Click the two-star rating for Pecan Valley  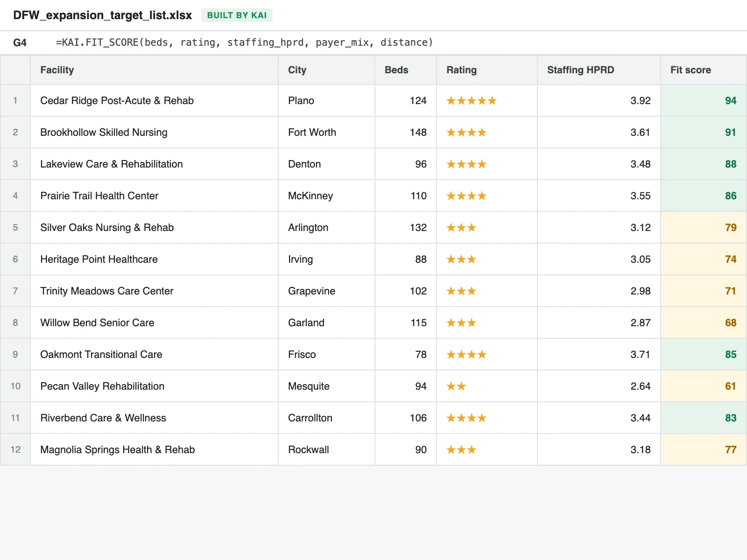456,386
